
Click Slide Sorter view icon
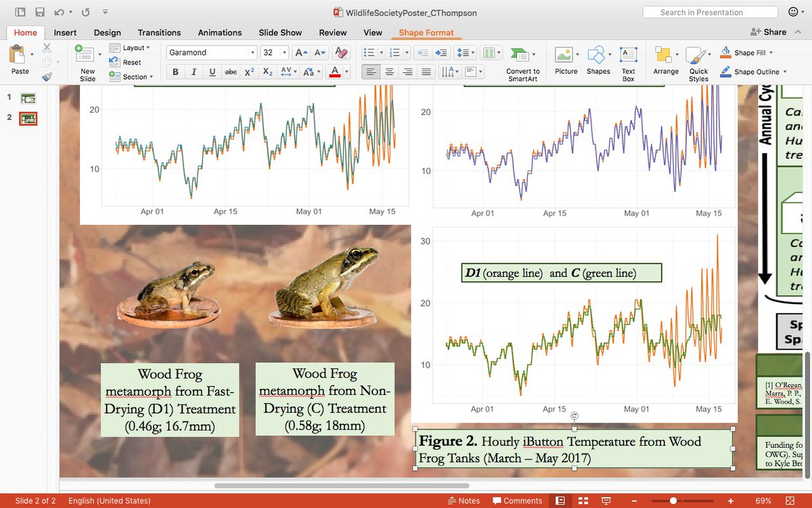tap(583, 501)
